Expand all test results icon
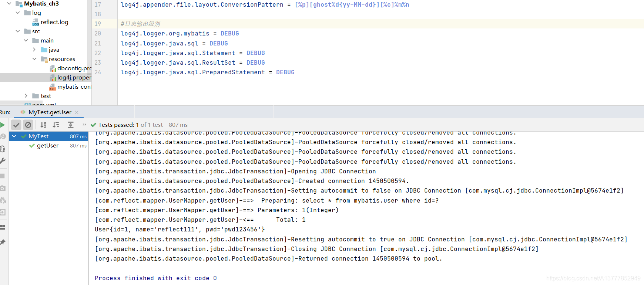Viewport: 644px width, 285px height. (x=71, y=125)
